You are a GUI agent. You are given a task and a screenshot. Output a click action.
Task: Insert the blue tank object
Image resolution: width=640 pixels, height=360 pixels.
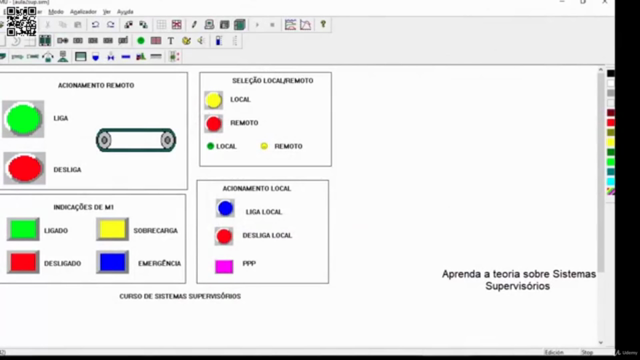96,57
